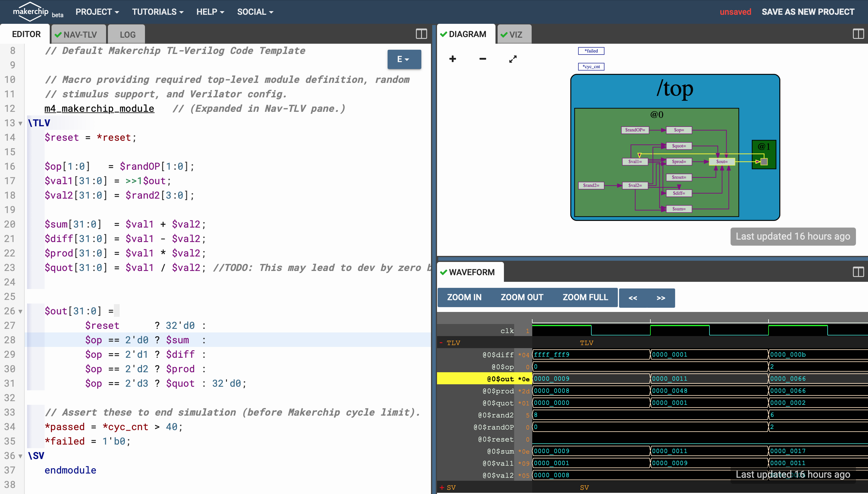Click the unsaved status label
The width and height of the screenshot is (868, 494).
click(735, 12)
